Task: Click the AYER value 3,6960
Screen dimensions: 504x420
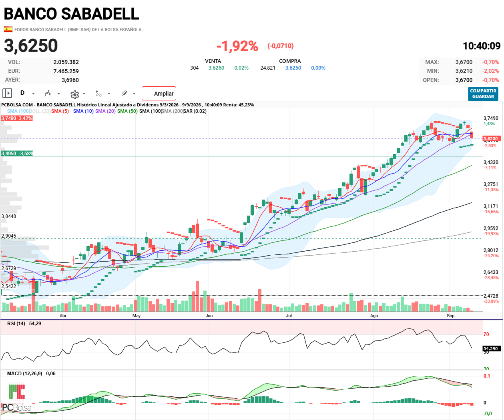Action: click(x=70, y=80)
